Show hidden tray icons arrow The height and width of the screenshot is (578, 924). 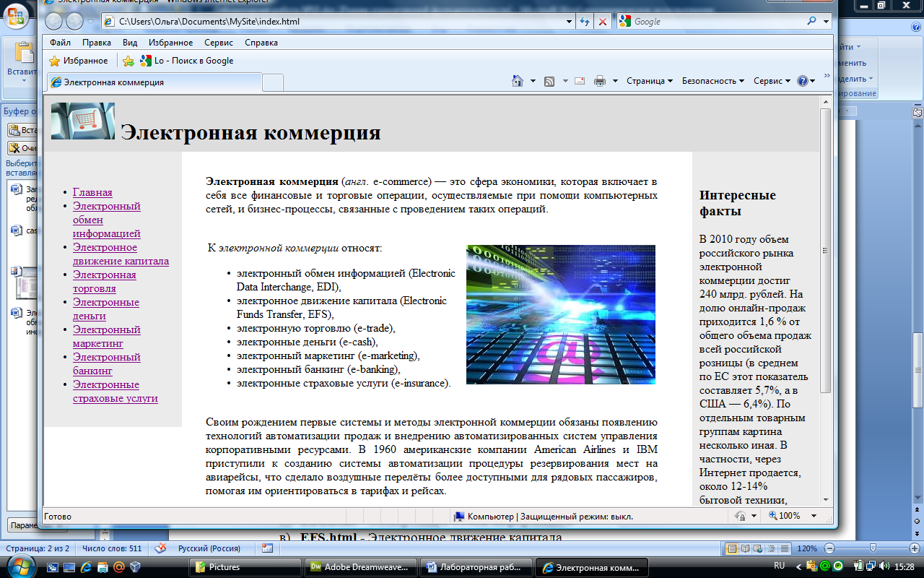point(798,566)
